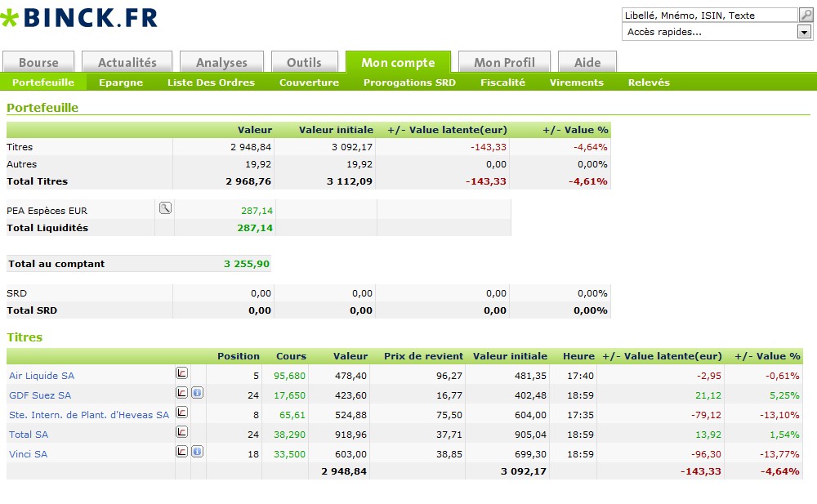Open the Relevés submenu item

click(x=649, y=83)
